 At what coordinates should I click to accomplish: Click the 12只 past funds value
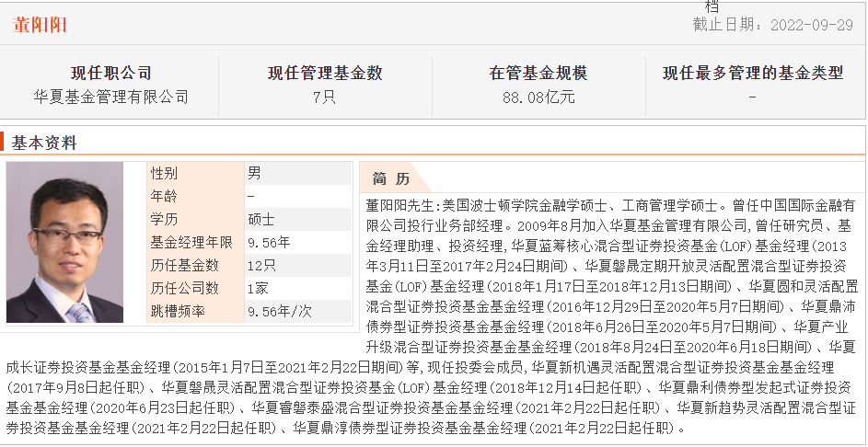[x=261, y=266]
